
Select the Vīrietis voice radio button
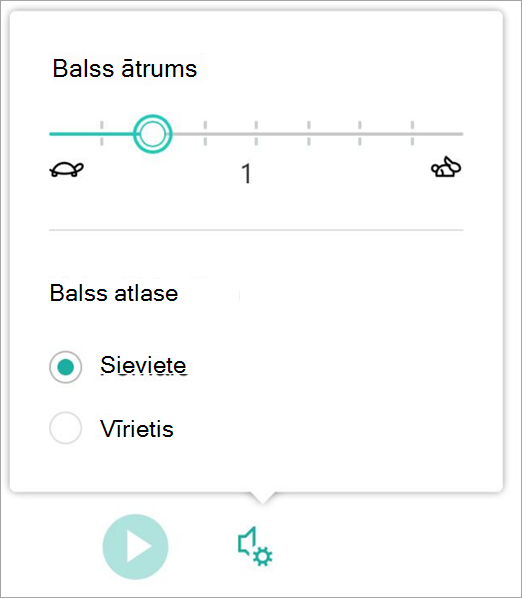66,428
